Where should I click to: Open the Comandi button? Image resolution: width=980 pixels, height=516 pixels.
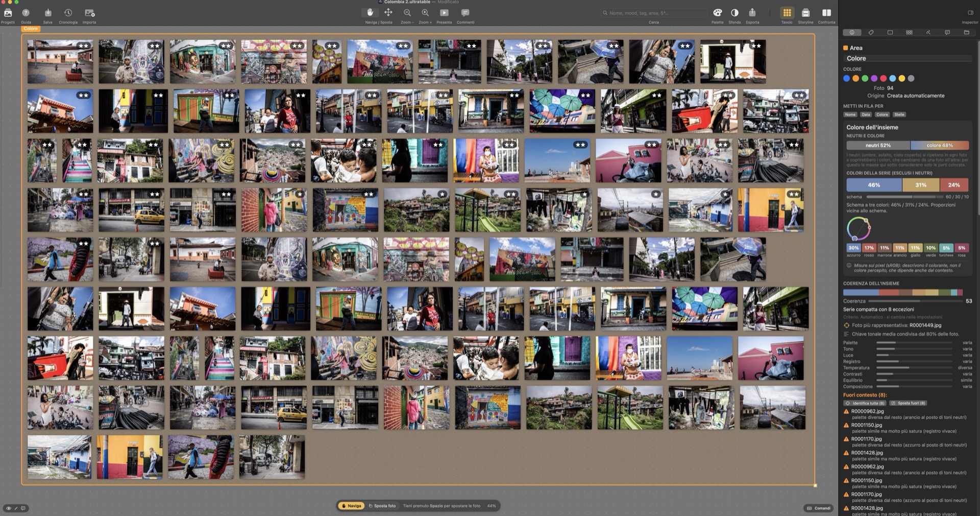coord(819,508)
